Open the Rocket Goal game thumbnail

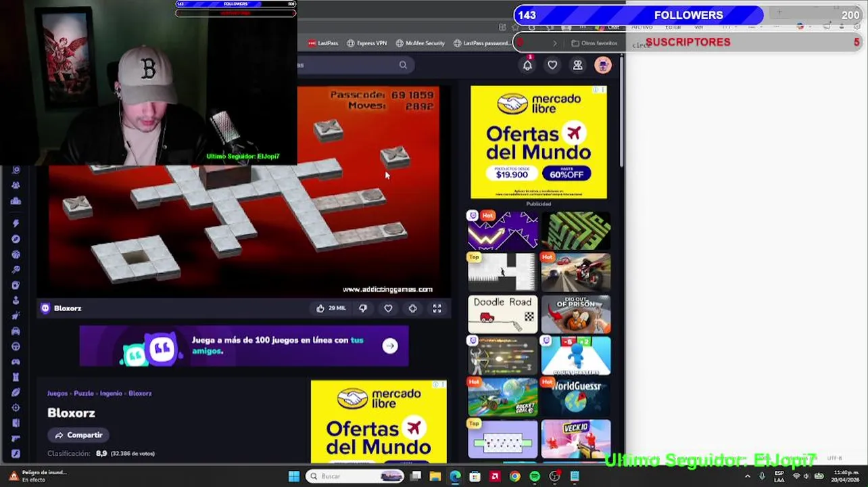(x=502, y=398)
